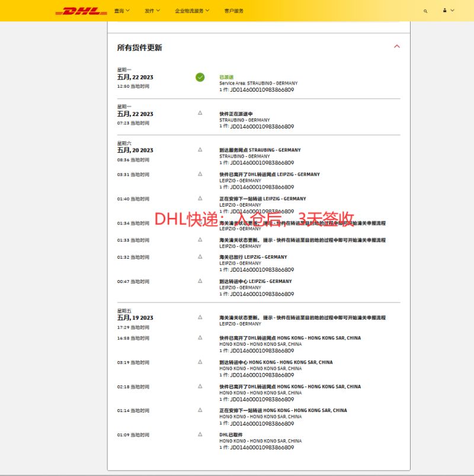Click the triangle icon for 快件正在派送中
This screenshot has width=474, height=476.
tap(200, 113)
